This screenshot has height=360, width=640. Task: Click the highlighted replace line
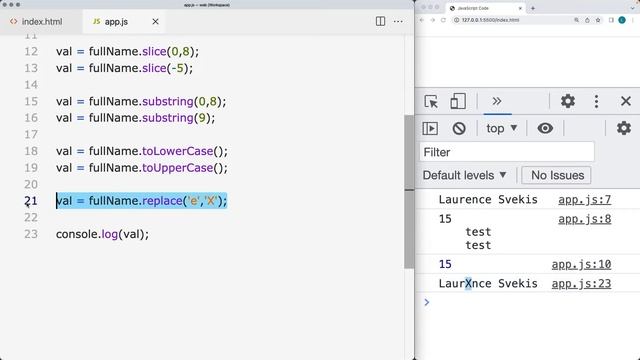pos(141,201)
